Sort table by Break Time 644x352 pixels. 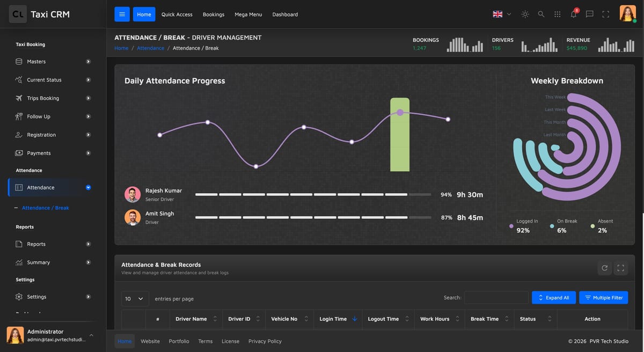(x=489, y=319)
